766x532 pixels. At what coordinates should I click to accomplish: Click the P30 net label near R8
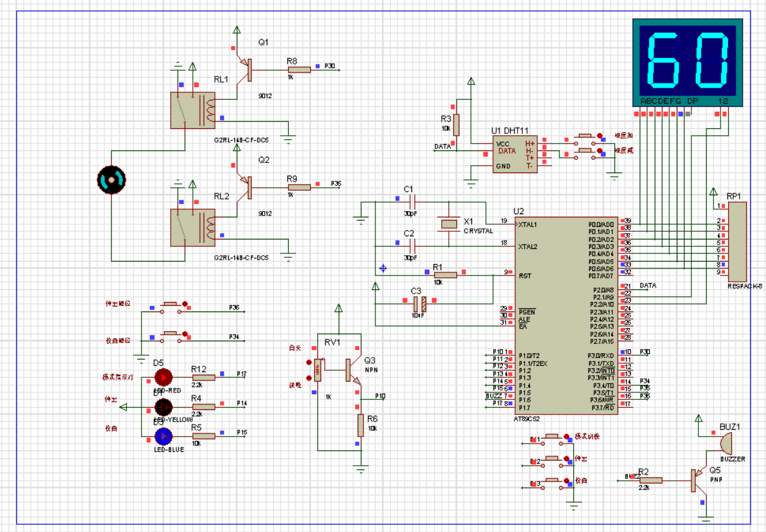point(329,66)
